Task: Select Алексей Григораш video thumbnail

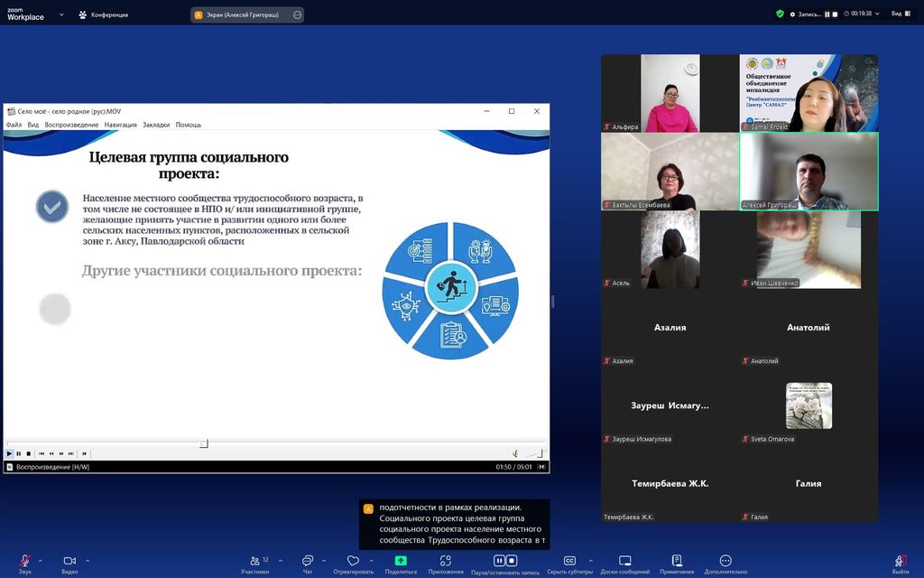Action: [808, 172]
